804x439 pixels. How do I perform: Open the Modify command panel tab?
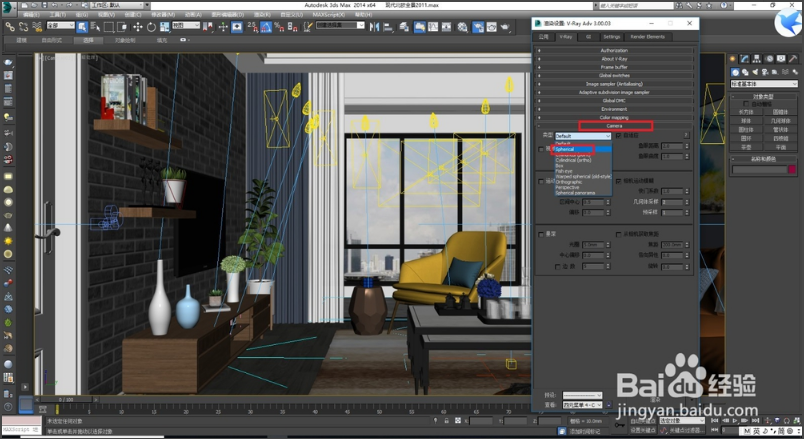(745, 59)
